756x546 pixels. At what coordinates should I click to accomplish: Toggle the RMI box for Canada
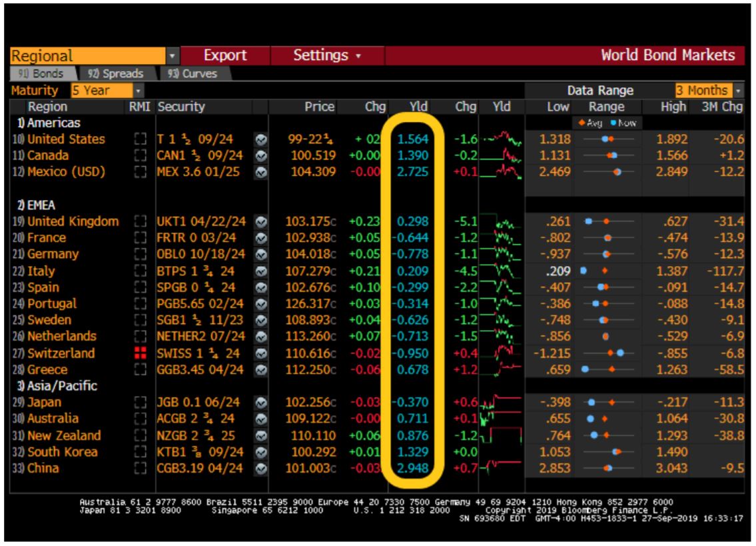tap(141, 156)
